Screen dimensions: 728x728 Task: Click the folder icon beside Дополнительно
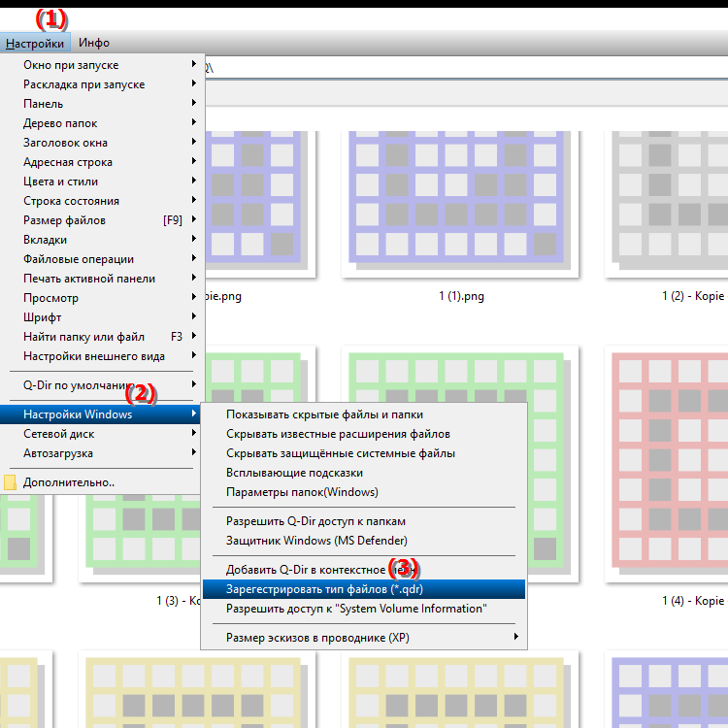(x=10, y=482)
